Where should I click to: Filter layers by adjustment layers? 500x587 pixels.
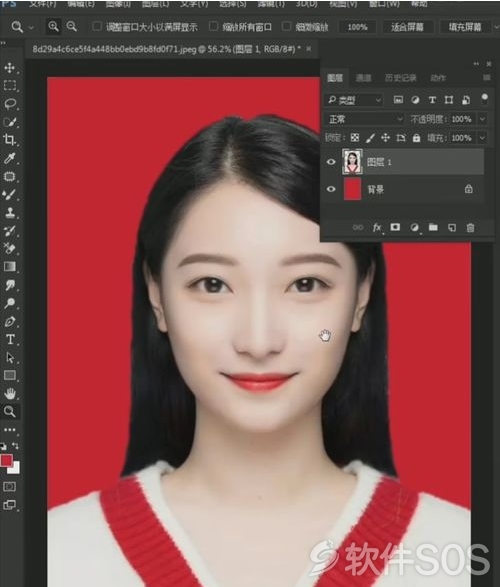click(415, 100)
